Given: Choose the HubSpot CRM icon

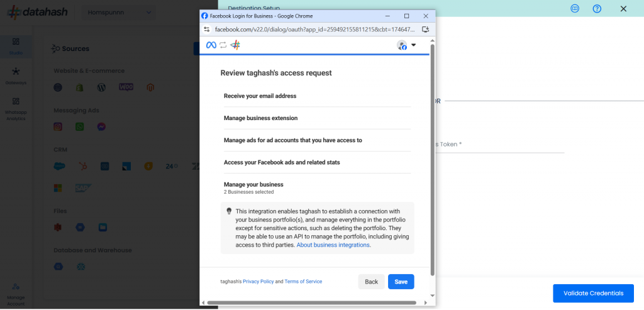Looking at the screenshot, I should point(83,166).
